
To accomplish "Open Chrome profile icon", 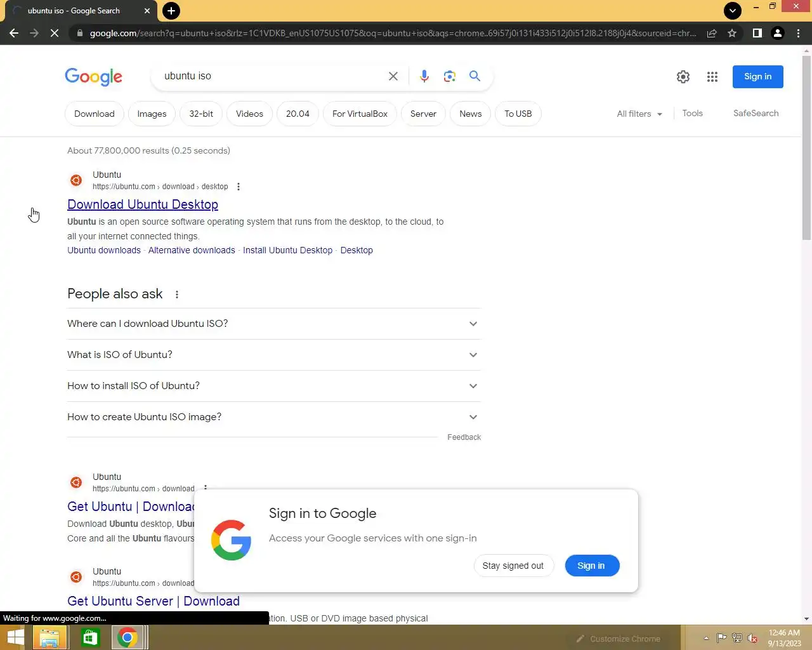I will pos(778,33).
